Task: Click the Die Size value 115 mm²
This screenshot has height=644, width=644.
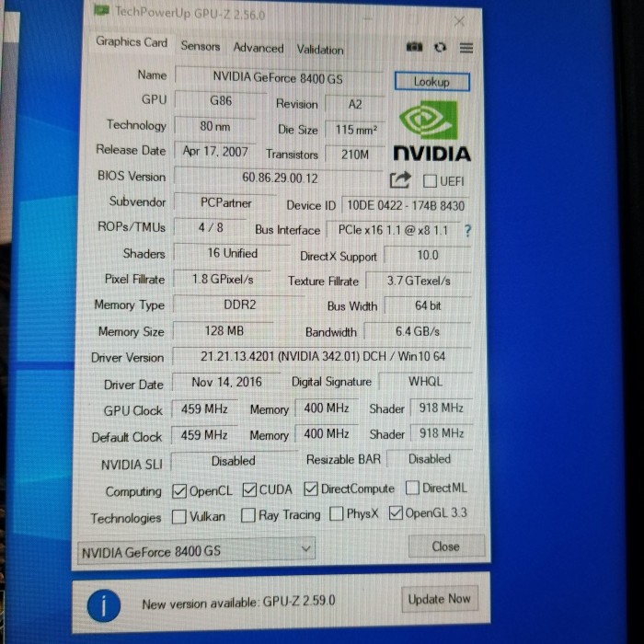Action: click(356, 130)
